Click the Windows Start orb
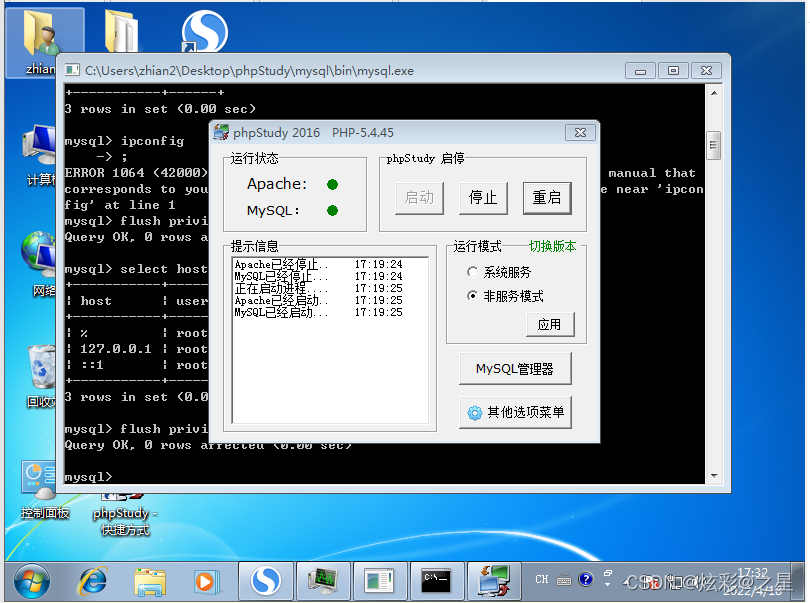The image size is (810, 603). pos(32,581)
